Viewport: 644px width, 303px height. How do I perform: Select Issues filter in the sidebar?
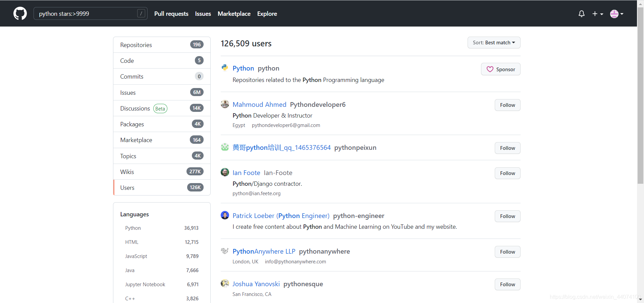tap(162, 92)
